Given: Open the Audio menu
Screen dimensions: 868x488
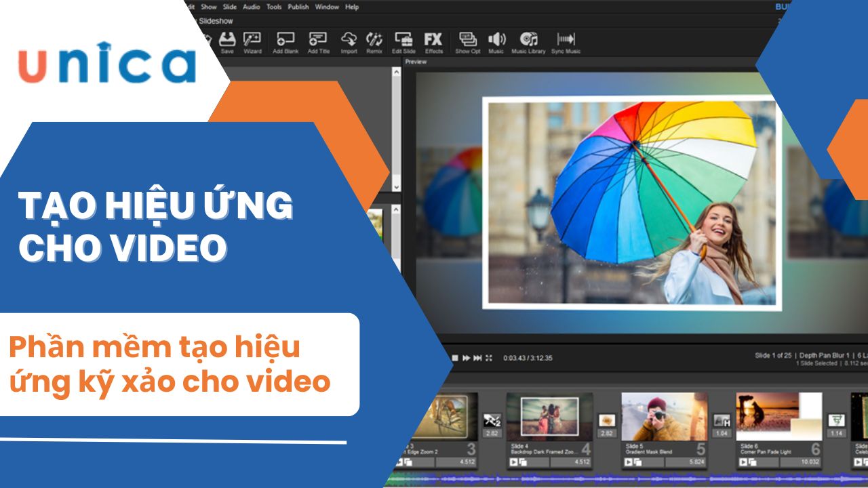Looking at the screenshot, I should pos(251,7).
